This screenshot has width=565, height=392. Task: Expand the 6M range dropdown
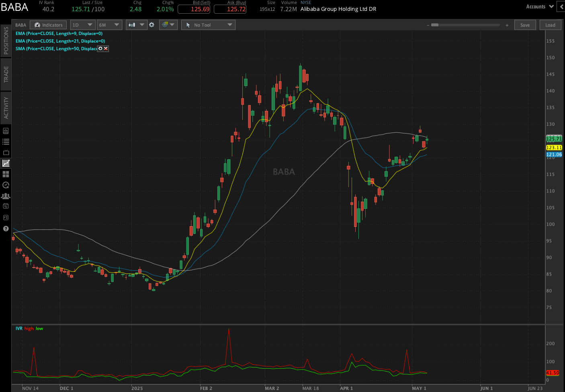[110, 25]
